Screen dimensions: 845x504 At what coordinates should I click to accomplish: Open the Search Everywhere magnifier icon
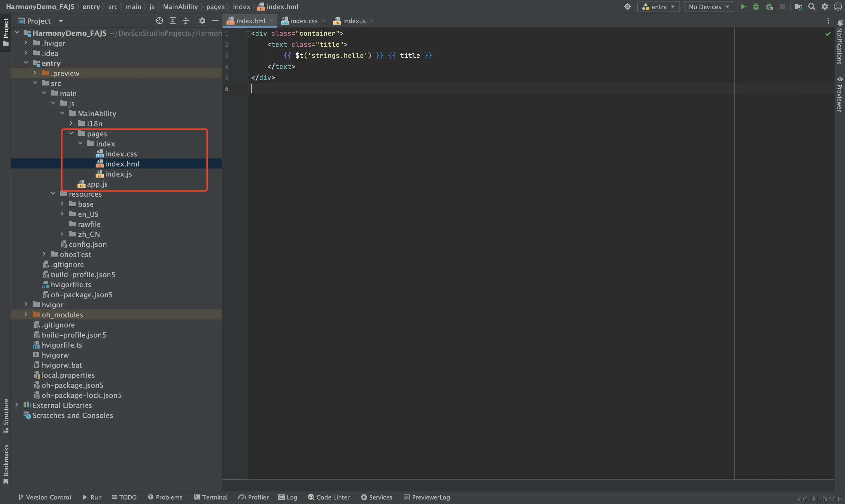(812, 7)
